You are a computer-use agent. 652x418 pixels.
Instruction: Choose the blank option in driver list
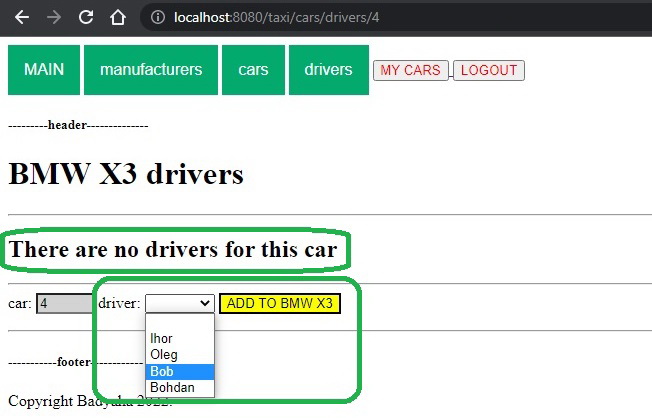tap(180, 323)
